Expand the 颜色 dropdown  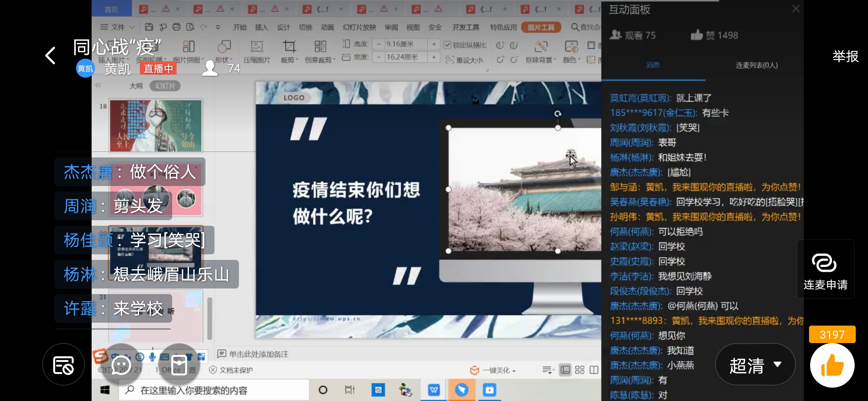579,60
